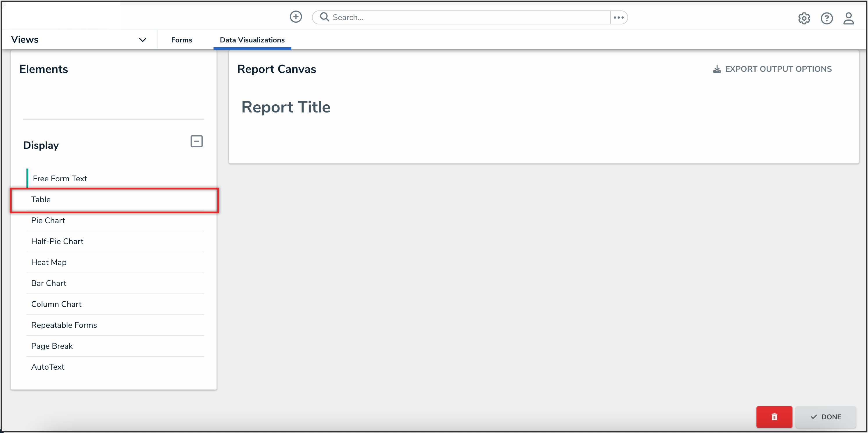Click the plus create new icon
The height and width of the screenshot is (433, 868).
(295, 17)
